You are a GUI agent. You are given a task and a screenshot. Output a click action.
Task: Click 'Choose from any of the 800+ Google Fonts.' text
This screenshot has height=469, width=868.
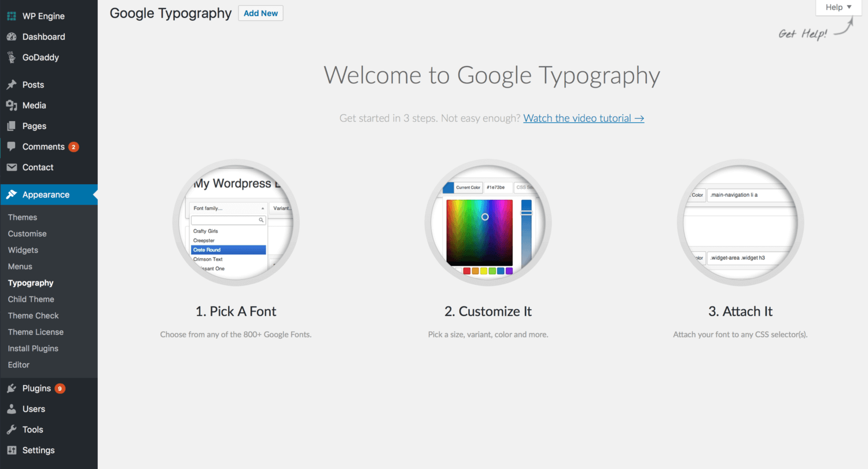236,335
